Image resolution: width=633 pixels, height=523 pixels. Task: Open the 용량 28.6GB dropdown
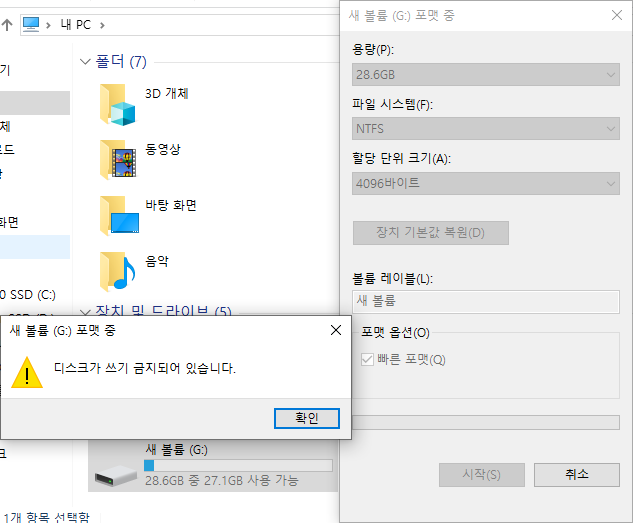(x=486, y=75)
